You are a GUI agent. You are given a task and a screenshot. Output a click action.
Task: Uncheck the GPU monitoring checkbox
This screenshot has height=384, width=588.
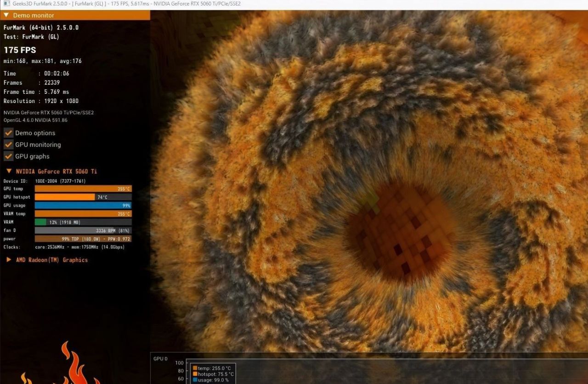point(8,144)
